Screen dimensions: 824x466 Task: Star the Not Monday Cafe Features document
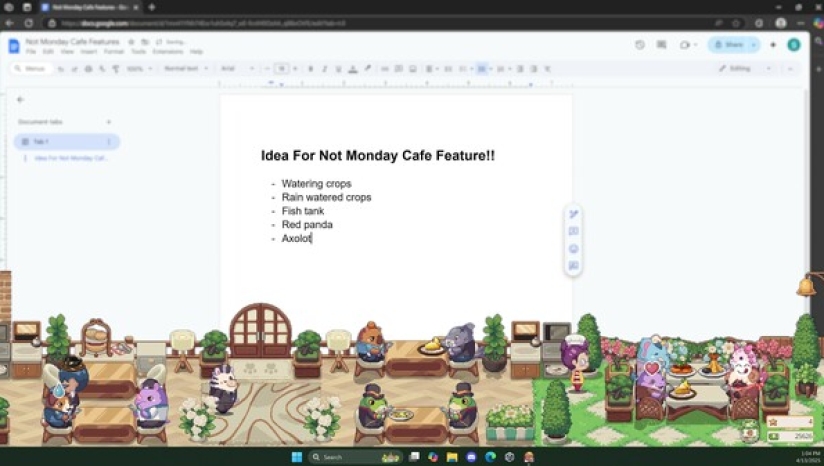coord(131,42)
